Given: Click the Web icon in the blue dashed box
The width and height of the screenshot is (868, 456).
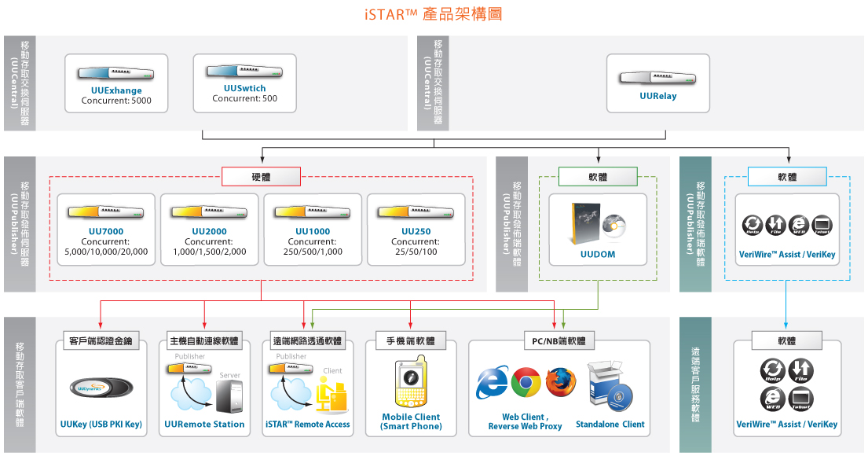Looking at the screenshot, I should coord(799,225).
